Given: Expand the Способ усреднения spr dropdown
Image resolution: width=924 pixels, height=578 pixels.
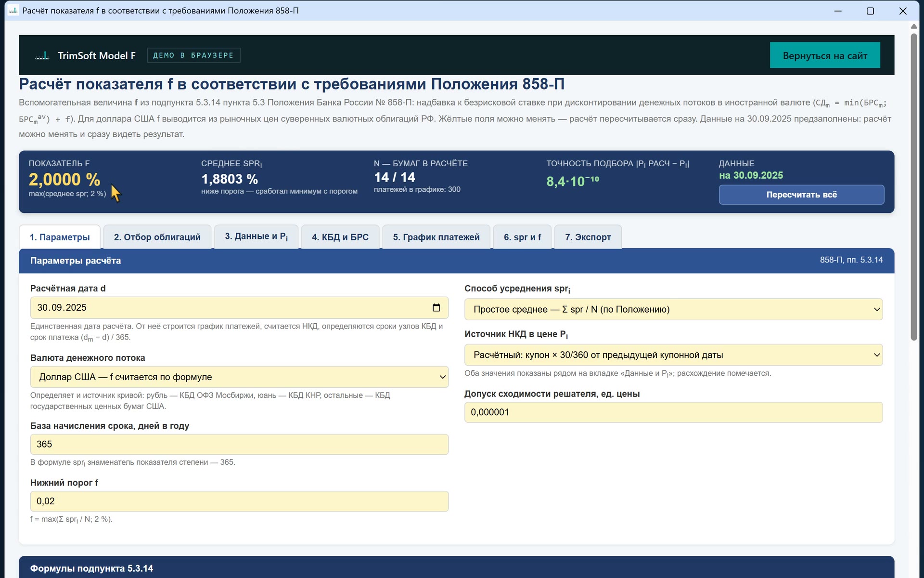Looking at the screenshot, I should (673, 309).
